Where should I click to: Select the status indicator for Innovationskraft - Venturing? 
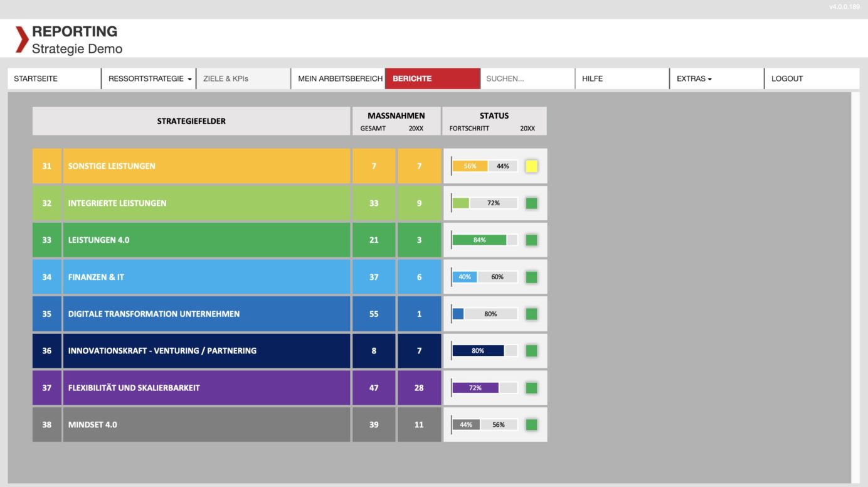point(531,351)
